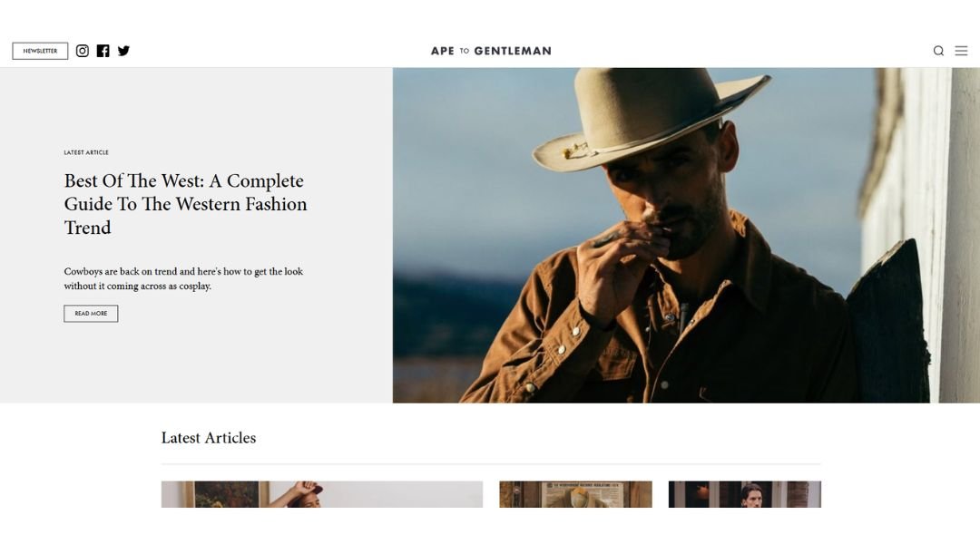The image size is (980, 544).
Task: Click the Read More button
Action: pyautogui.click(x=91, y=314)
